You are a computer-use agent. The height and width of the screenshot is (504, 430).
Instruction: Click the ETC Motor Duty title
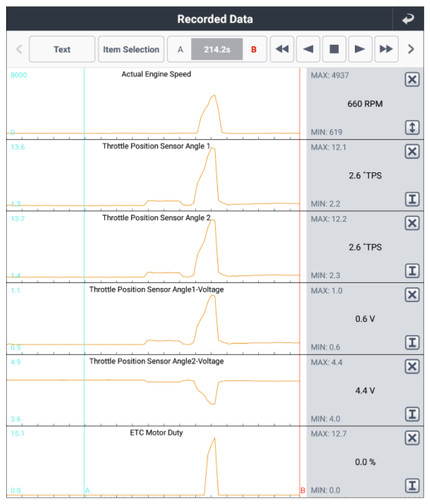click(156, 433)
